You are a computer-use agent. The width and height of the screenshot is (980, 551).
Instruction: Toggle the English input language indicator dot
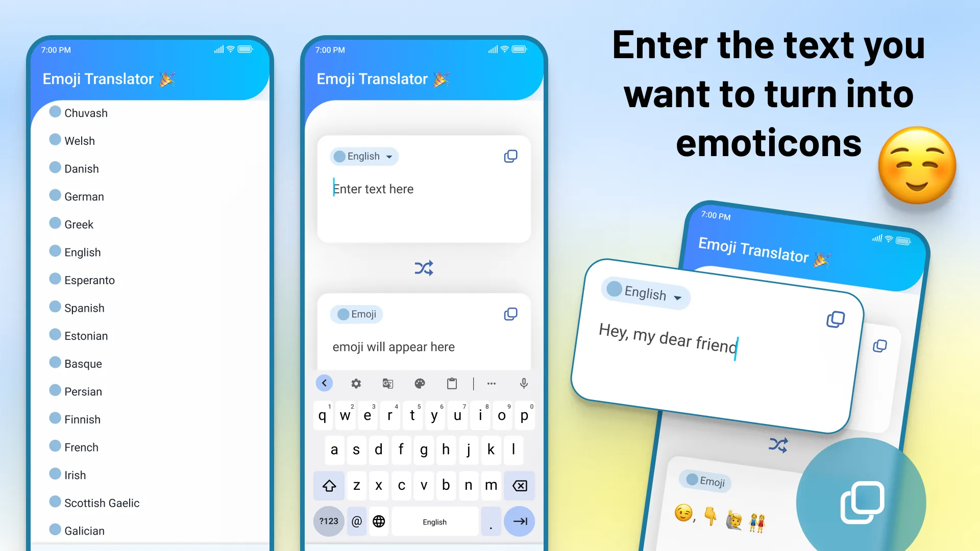tap(338, 156)
